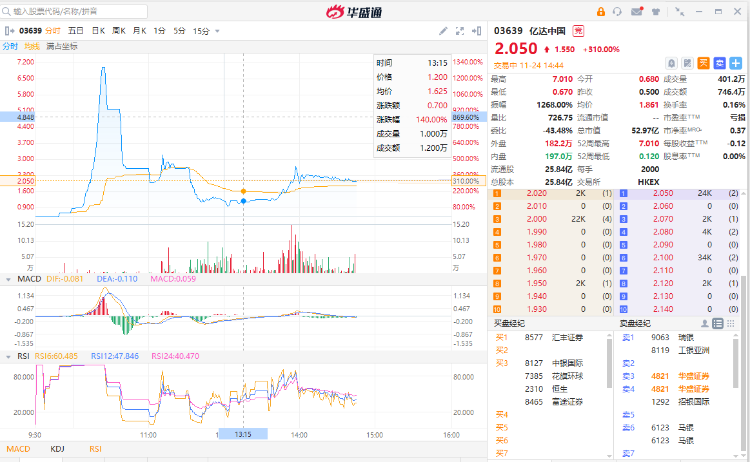Click the orange lock icon in title bar
This screenshot has height=462, width=750.
click(x=599, y=12)
